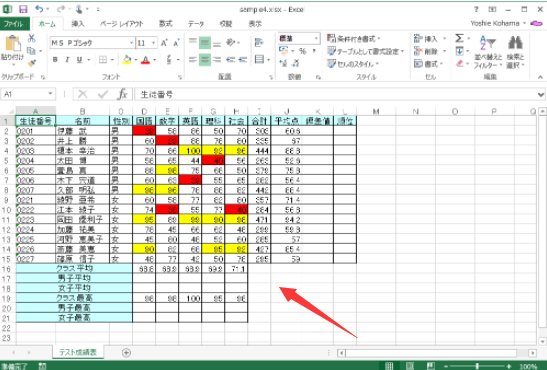The height and width of the screenshot is (370, 547).
Task: Expand the font size dropdown
Action: pos(154,43)
